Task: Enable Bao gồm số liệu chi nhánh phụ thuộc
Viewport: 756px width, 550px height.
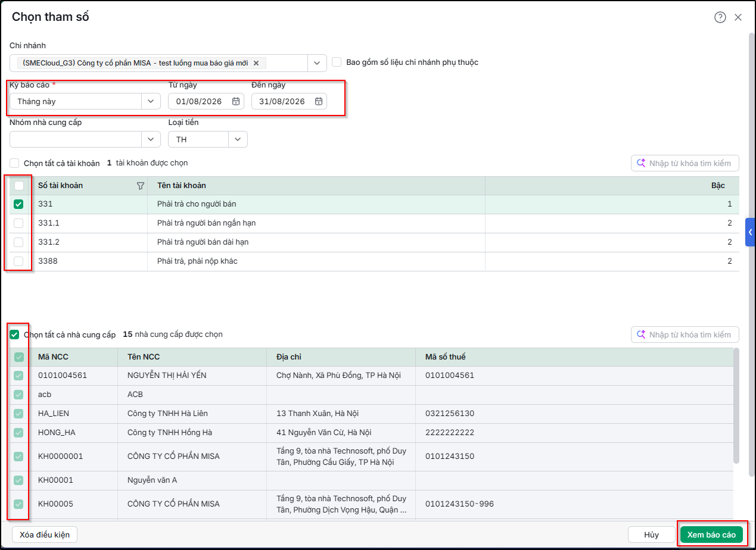Action: pos(337,62)
